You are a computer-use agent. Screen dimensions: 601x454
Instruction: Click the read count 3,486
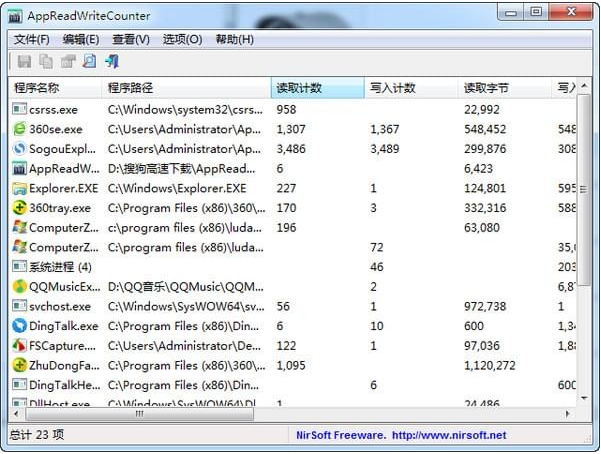[291, 148]
